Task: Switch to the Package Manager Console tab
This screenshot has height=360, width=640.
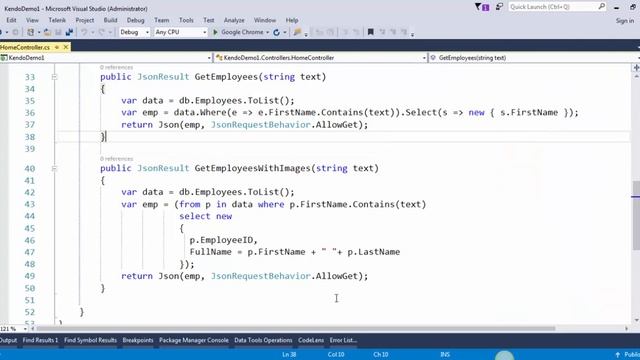Action: pyautogui.click(x=194, y=340)
